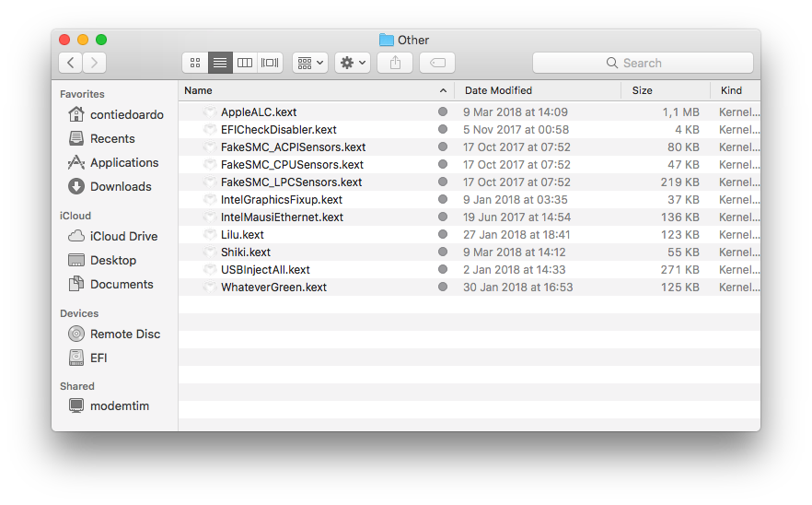The image size is (812, 505).
Task: Switch to icon view
Action: pos(195,63)
